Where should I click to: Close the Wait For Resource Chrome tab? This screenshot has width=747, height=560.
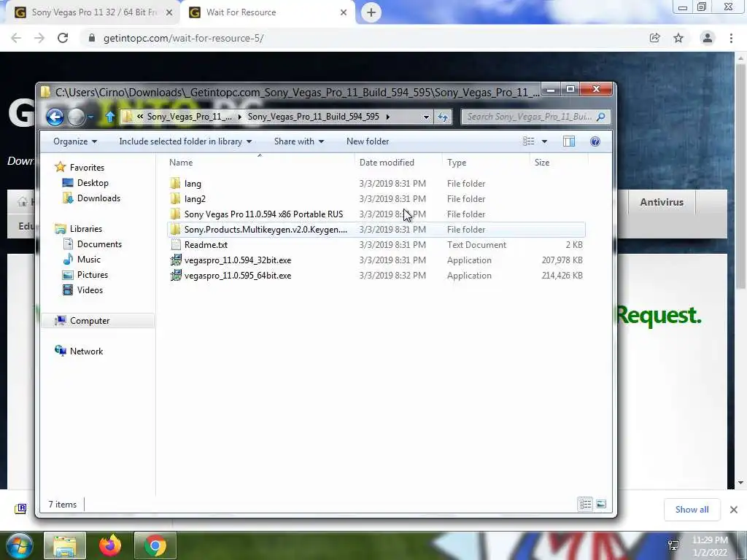point(344,13)
